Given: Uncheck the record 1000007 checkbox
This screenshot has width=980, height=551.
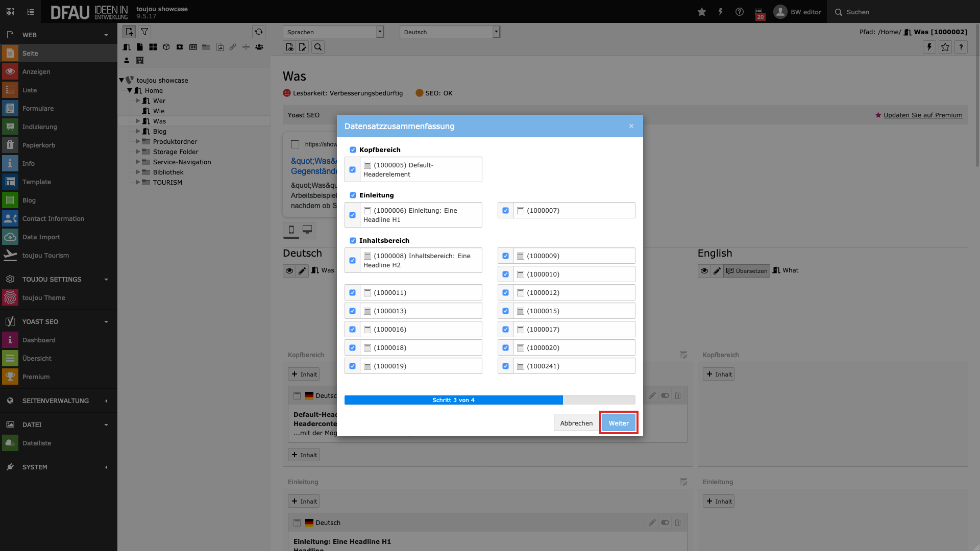Looking at the screenshot, I should click(505, 210).
